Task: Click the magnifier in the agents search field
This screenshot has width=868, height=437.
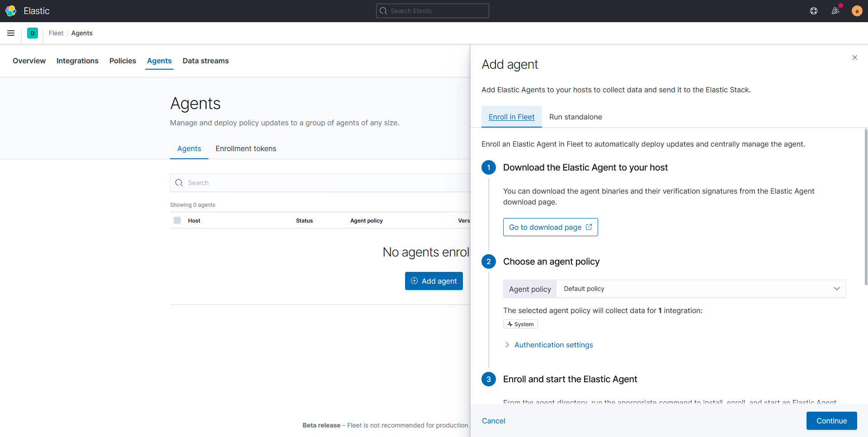Action: coord(179,182)
